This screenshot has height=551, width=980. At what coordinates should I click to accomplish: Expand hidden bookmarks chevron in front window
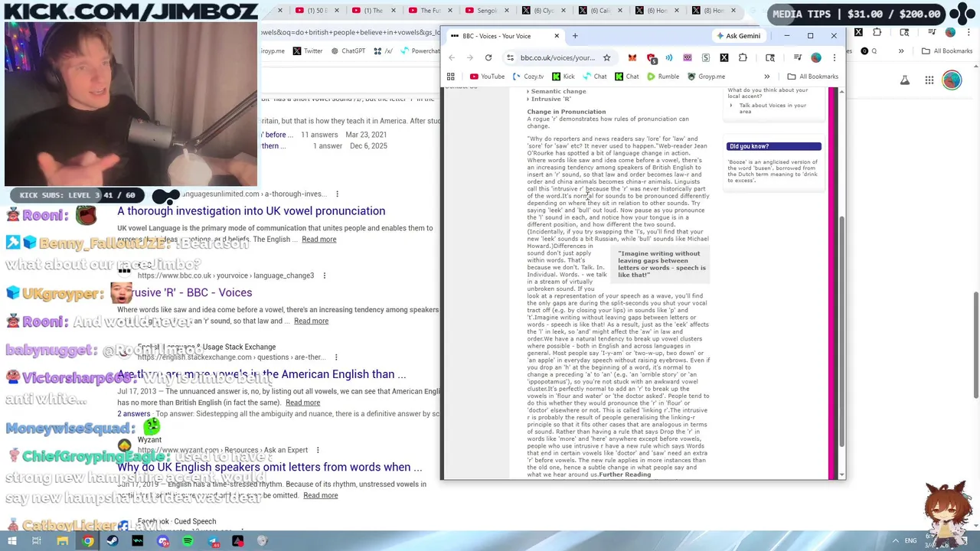pos(766,77)
